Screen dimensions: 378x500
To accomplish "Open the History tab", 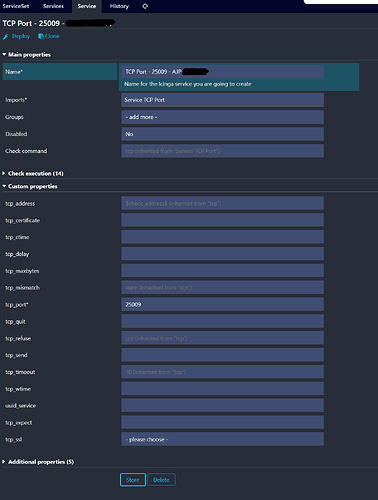I will tap(119, 6).
